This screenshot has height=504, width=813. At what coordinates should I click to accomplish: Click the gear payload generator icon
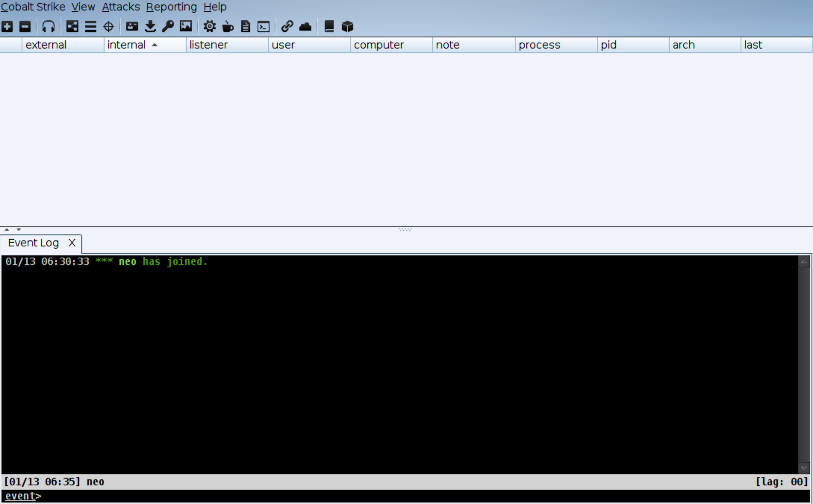pyautogui.click(x=209, y=27)
